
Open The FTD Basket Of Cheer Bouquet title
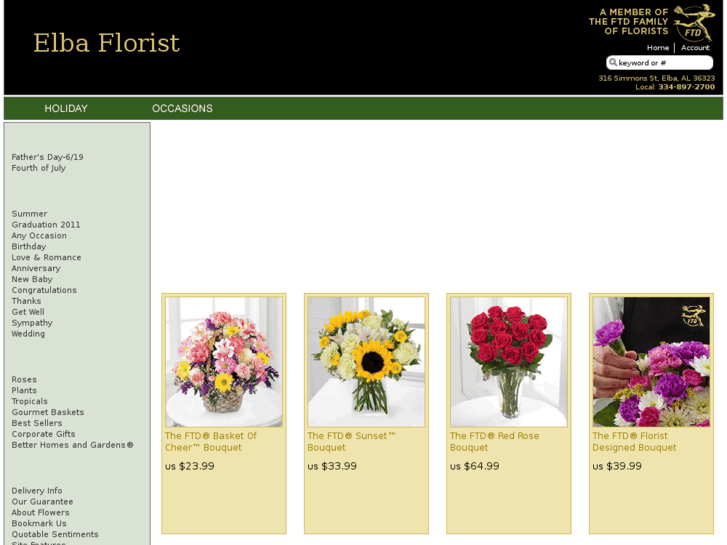210,442
